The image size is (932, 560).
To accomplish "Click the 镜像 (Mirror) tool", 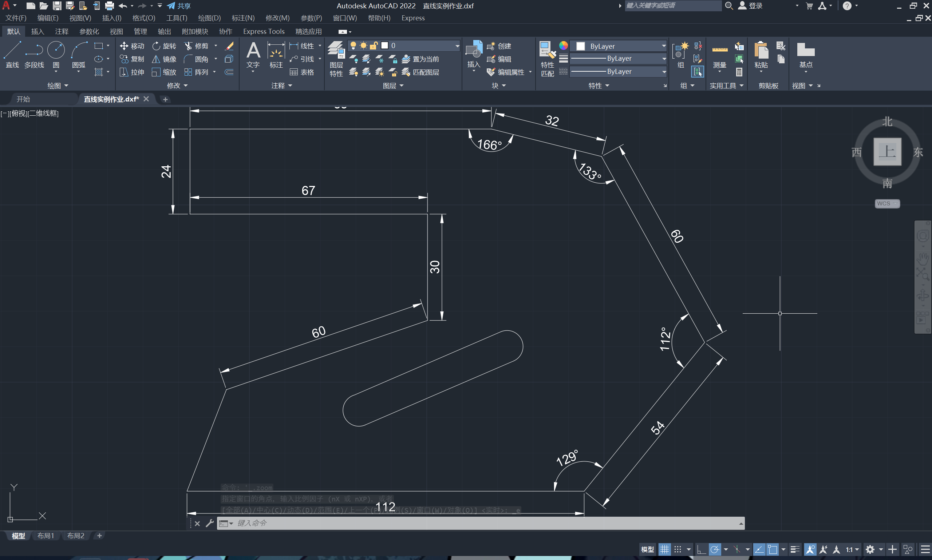I will (164, 59).
